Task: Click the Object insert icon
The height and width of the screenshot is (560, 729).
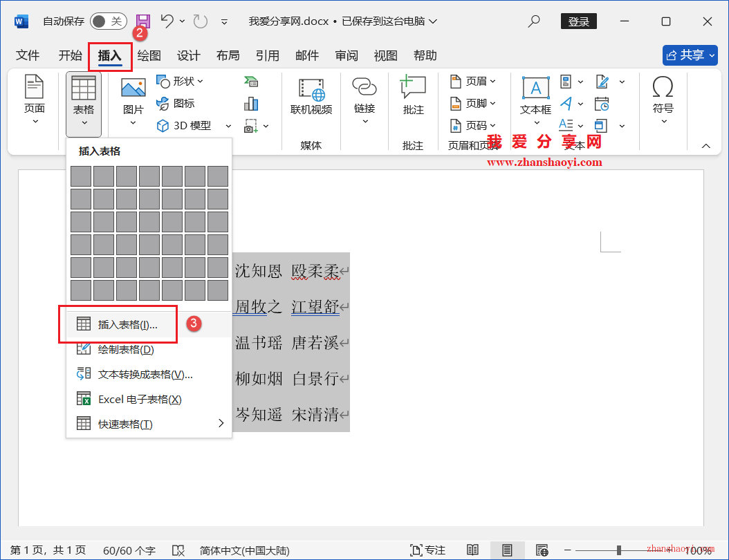Action: tap(601, 125)
